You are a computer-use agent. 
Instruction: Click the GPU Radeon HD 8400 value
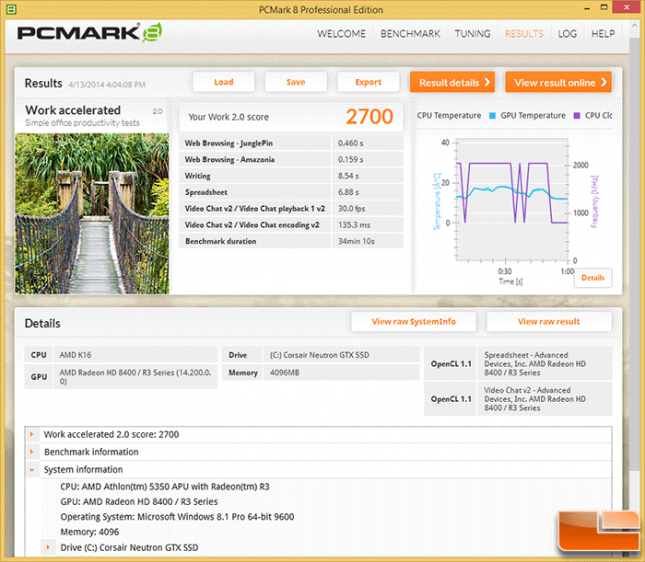tap(135, 376)
